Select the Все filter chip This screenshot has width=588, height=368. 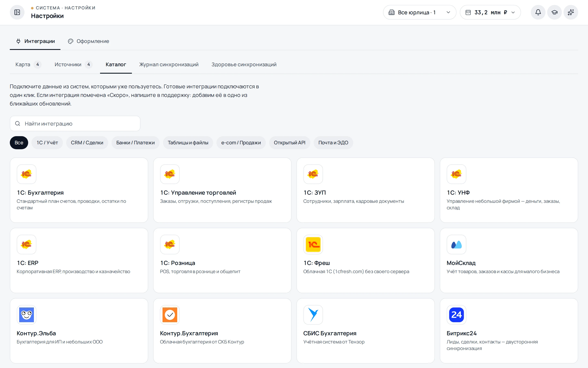tap(19, 143)
